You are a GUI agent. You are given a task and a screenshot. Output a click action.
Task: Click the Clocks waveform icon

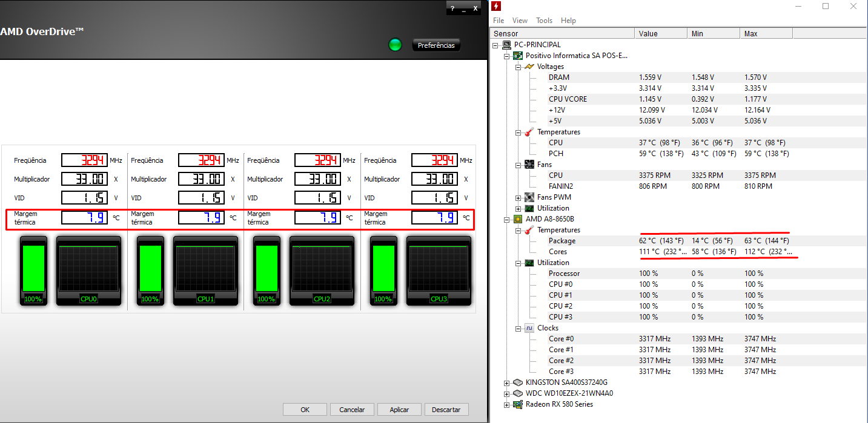coord(529,328)
